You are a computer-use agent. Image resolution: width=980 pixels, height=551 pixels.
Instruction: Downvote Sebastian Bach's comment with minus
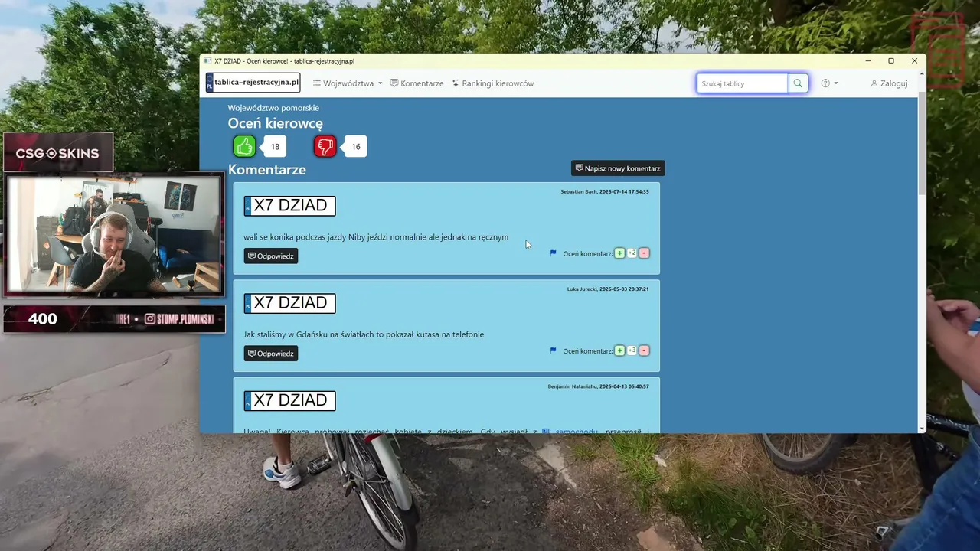pyautogui.click(x=644, y=253)
